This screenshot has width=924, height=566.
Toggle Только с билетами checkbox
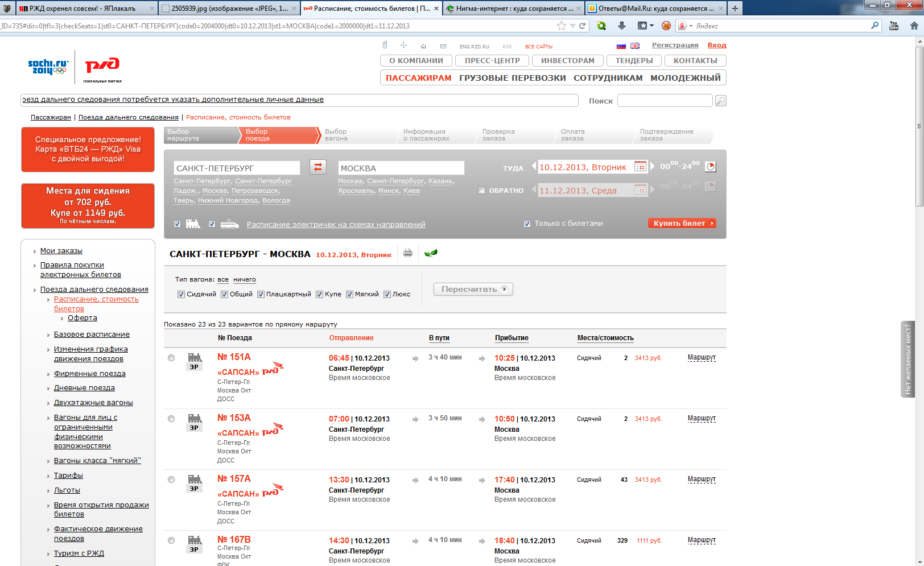[x=527, y=224]
